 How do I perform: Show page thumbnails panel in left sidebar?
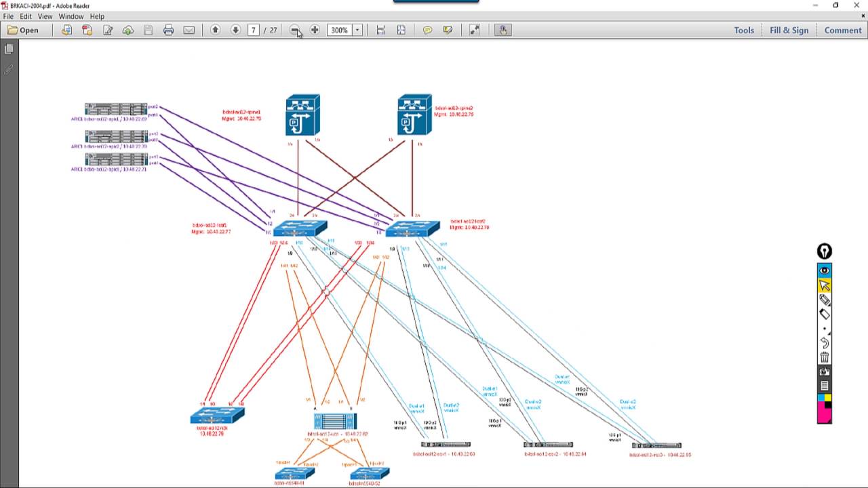click(x=9, y=49)
